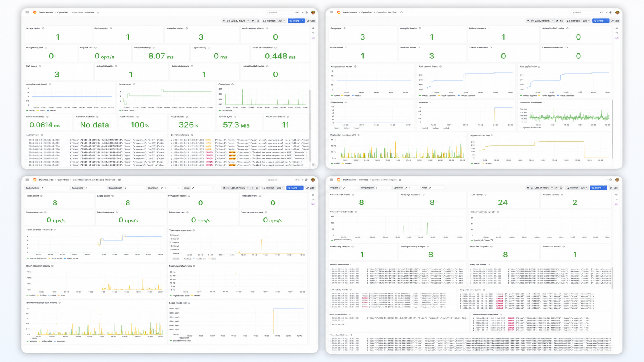Click Grafana logo in OpenBao HA/Raft dashboard
The width and height of the screenshot is (644, 362).
[339, 12]
